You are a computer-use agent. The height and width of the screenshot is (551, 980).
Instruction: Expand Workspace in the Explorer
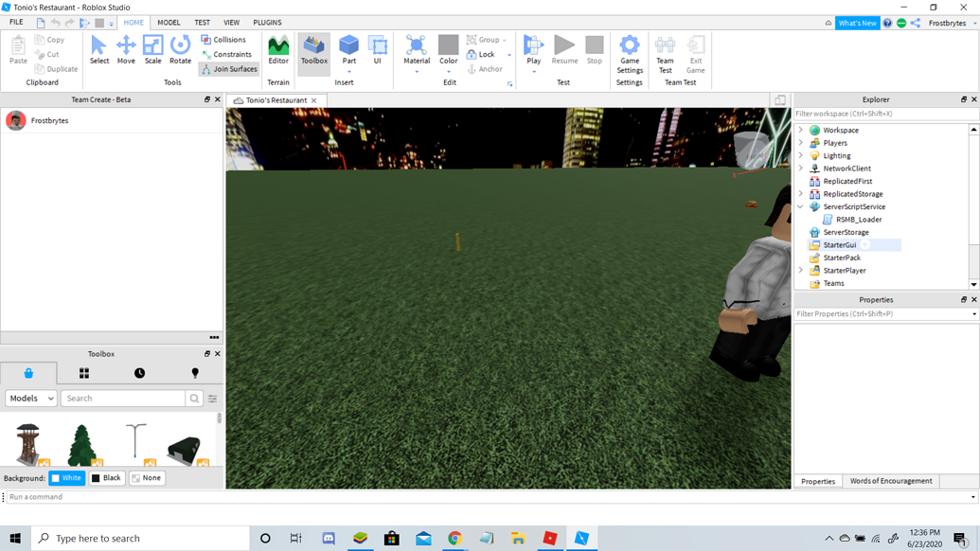(x=800, y=130)
